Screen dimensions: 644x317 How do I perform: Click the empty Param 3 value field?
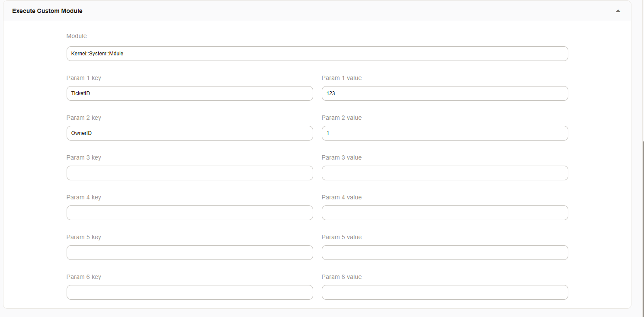(445, 173)
